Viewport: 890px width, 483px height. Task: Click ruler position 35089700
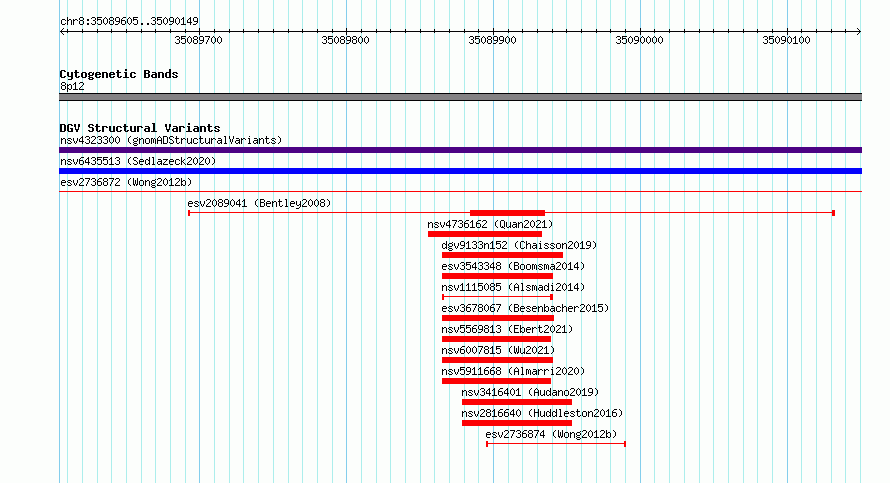click(198, 40)
